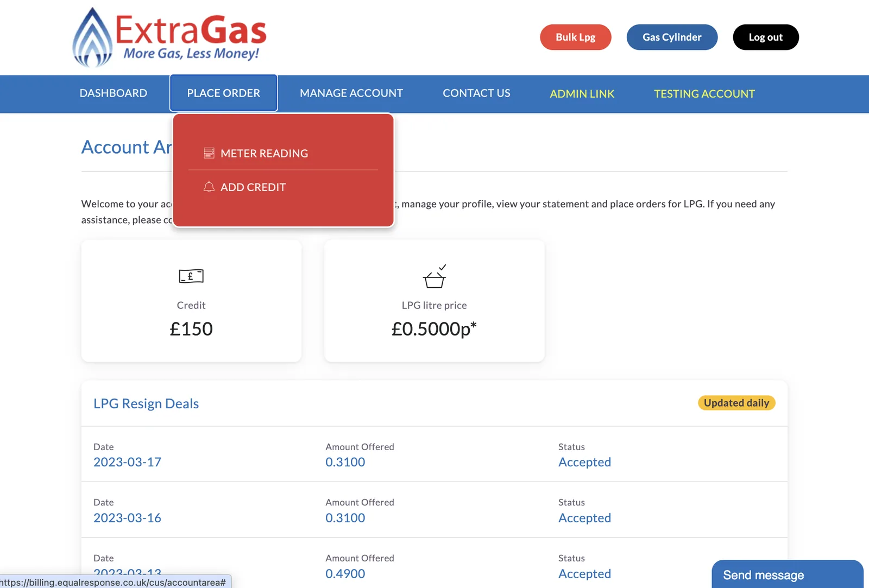
Task: Click Accepted status for 2023-03-17
Action: pyautogui.click(x=585, y=462)
